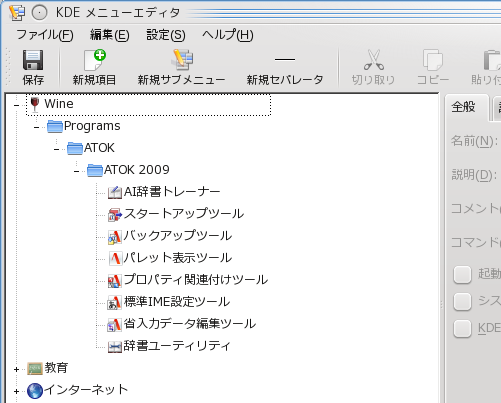Open the 編集(E) menu

[x=110, y=35]
